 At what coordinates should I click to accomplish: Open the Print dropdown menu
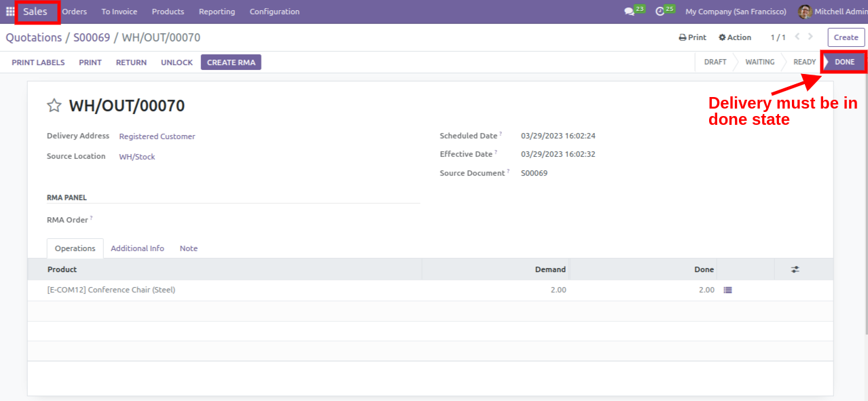pyautogui.click(x=693, y=37)
